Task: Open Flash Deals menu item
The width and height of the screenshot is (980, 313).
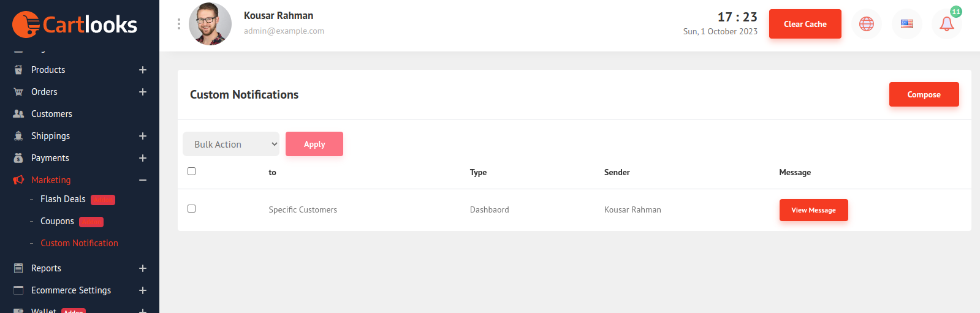Action: pos(63,199)
